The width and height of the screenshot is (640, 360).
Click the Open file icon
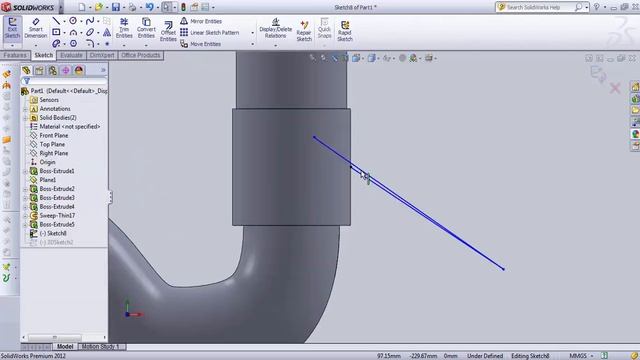(99, 7)
